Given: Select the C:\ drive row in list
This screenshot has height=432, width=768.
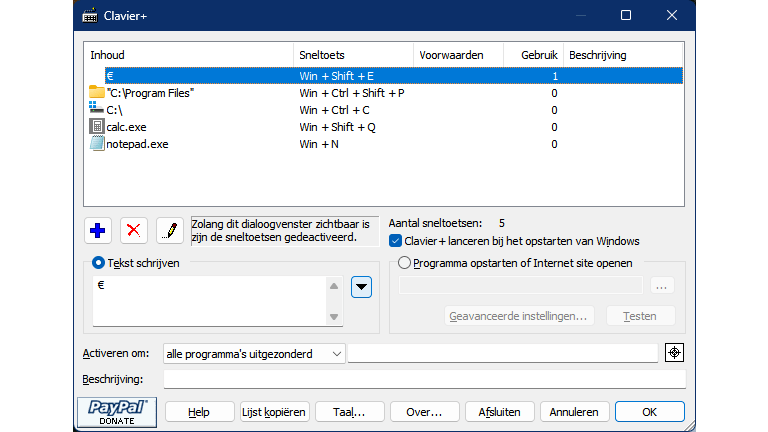Looking at the screenshot, I should pyautogui.click(x=115, y=110).
